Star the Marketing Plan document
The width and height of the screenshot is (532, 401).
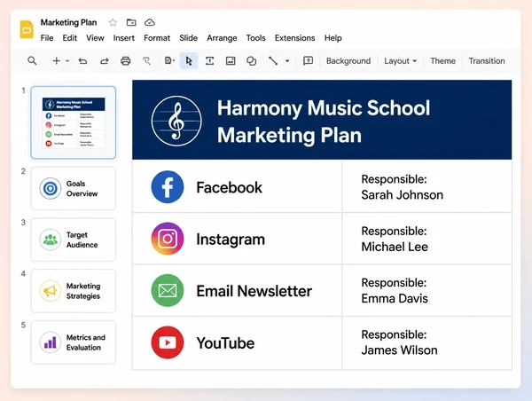113,23
